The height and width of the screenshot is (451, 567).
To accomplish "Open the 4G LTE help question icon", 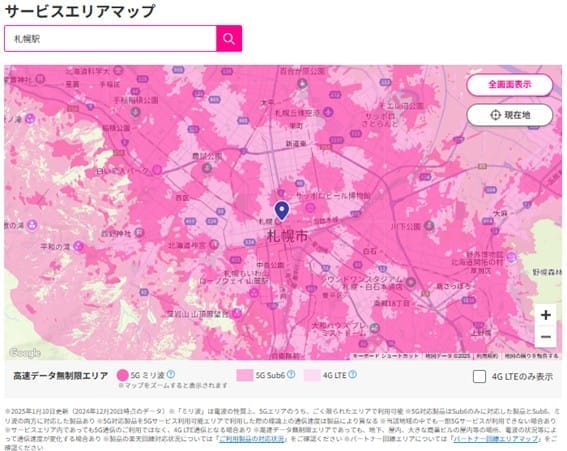I will [352, 374].
